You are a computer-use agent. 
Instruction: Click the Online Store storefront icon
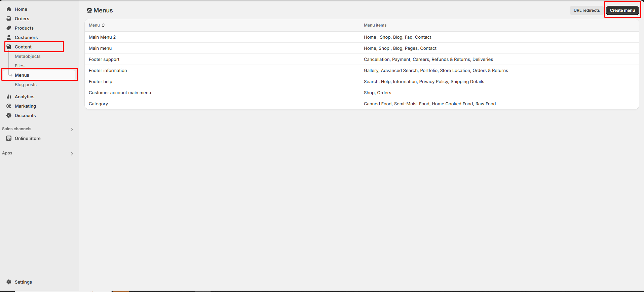coord(9,138)
